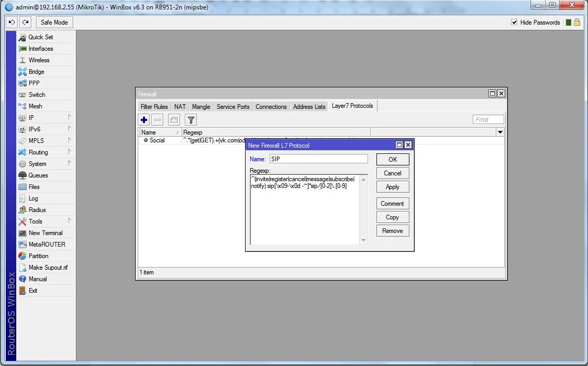Open the Bridge section
Screen dimensions: 588x366
[x=46, y=72]
